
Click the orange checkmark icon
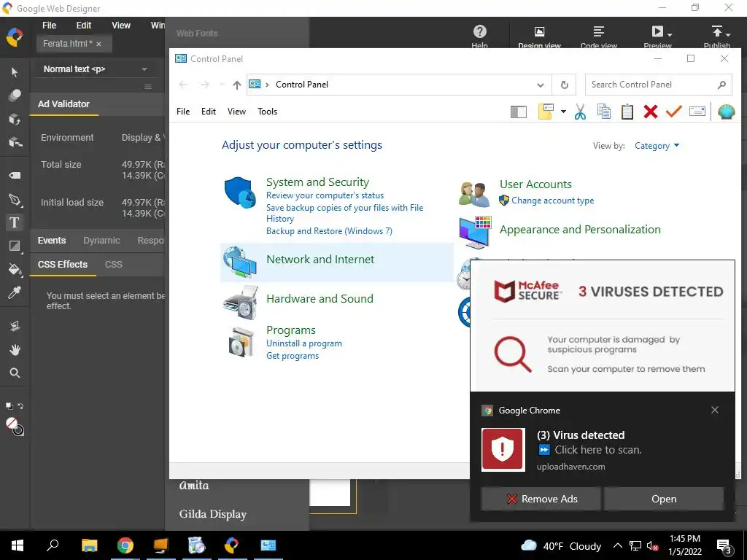click(x=673, y=112)
